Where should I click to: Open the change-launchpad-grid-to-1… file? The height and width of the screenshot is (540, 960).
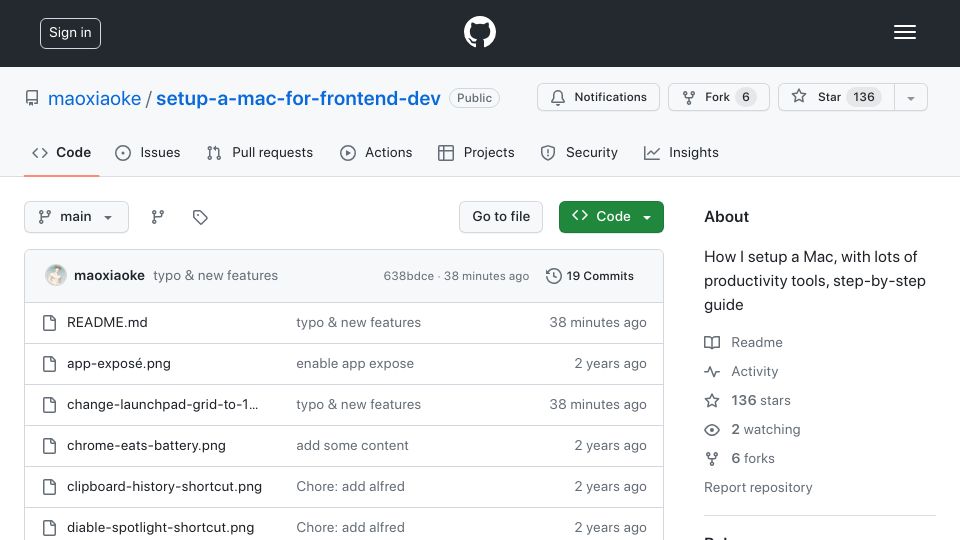tap(162, 405)
